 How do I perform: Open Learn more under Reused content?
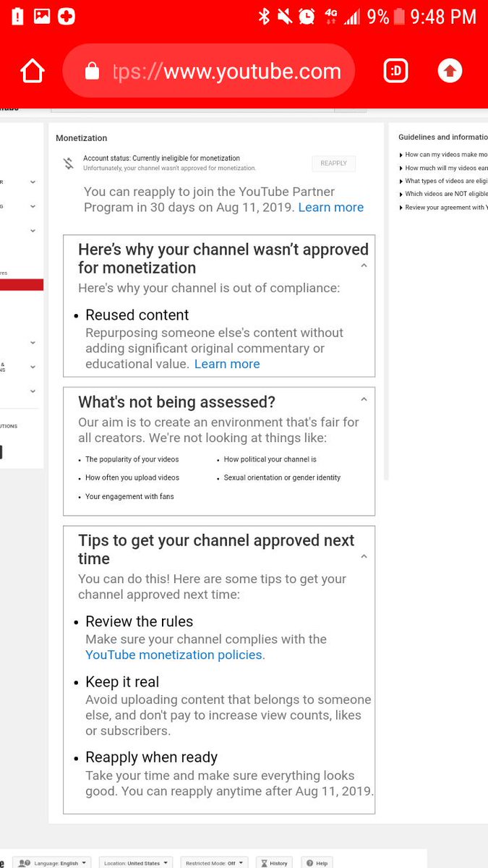tap(227, 364)
